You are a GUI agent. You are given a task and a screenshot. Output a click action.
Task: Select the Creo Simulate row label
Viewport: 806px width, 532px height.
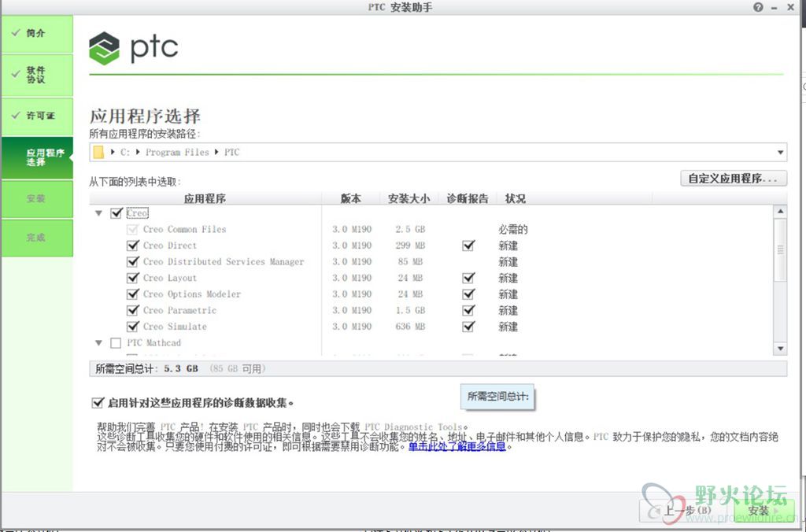[175, 327]
